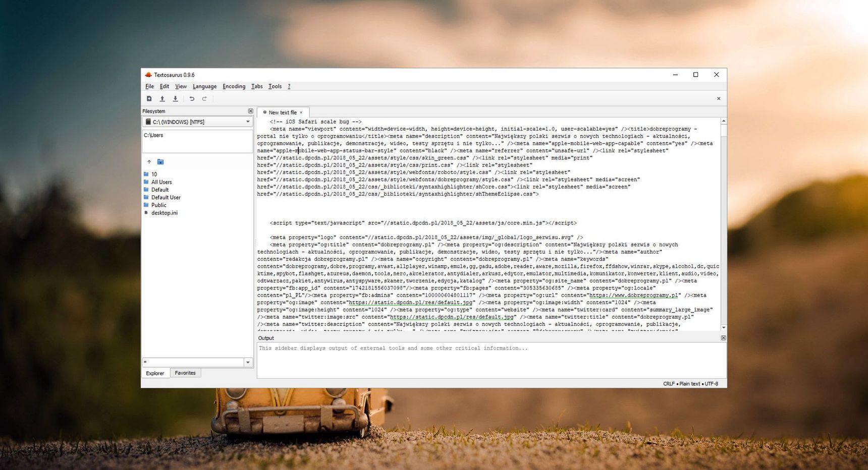This screenshot has width=868, height=470.
Task: Click CRLF line ending in status bar
Action: pos(669,384)
